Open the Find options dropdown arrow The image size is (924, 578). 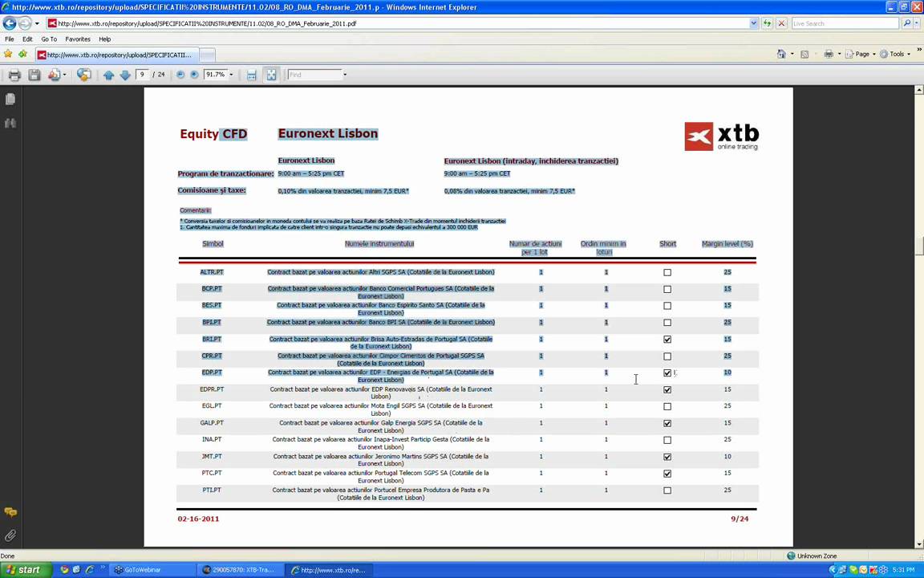click(345, 75)
